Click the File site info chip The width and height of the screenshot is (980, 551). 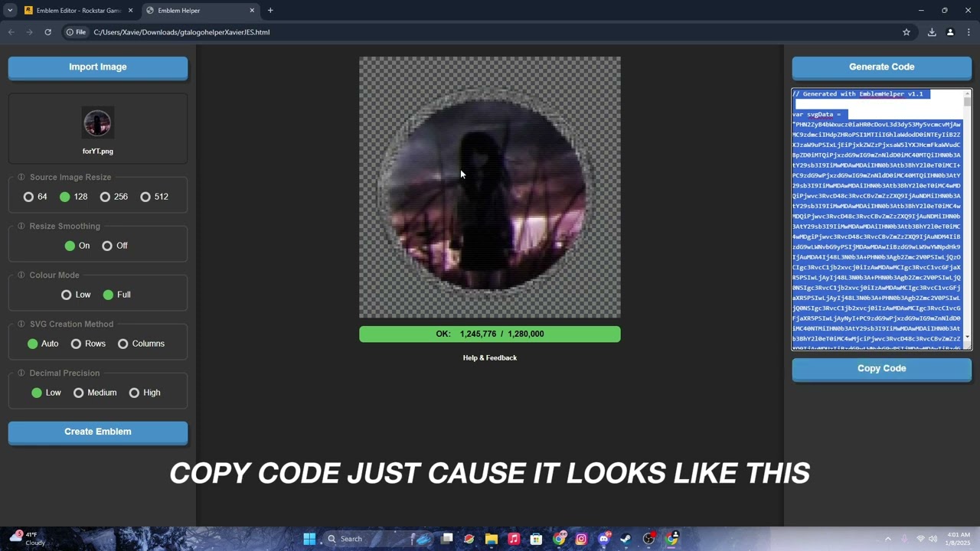(x=76, y=32)
